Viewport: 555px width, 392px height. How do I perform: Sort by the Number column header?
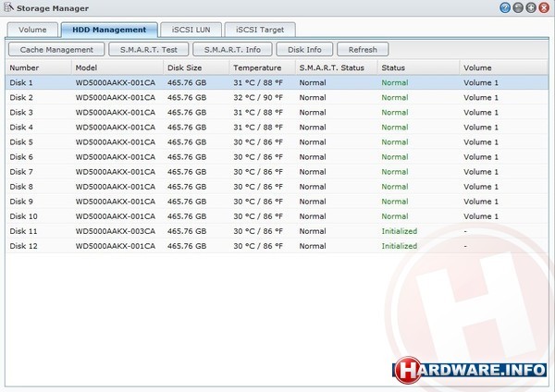[39, 67]
